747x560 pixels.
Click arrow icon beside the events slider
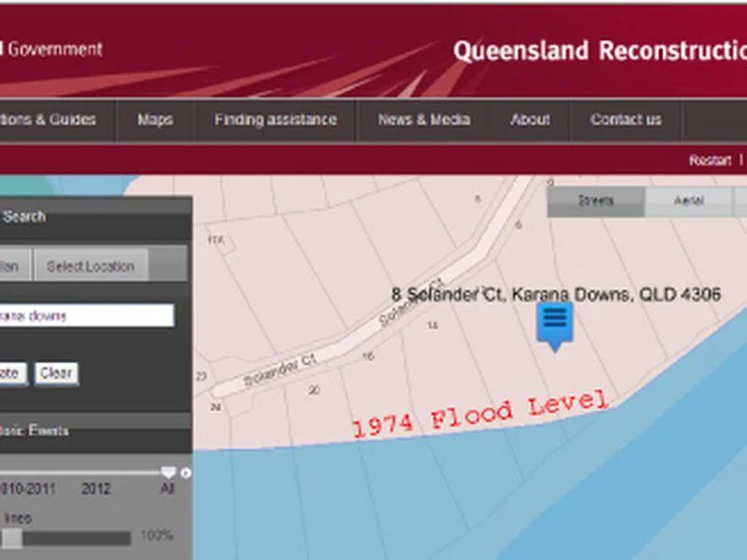coord(185,473)
